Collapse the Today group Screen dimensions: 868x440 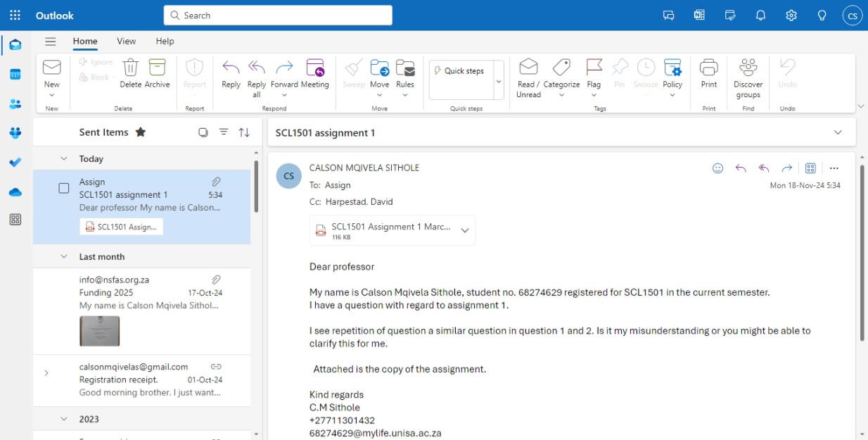coord(64,158)
